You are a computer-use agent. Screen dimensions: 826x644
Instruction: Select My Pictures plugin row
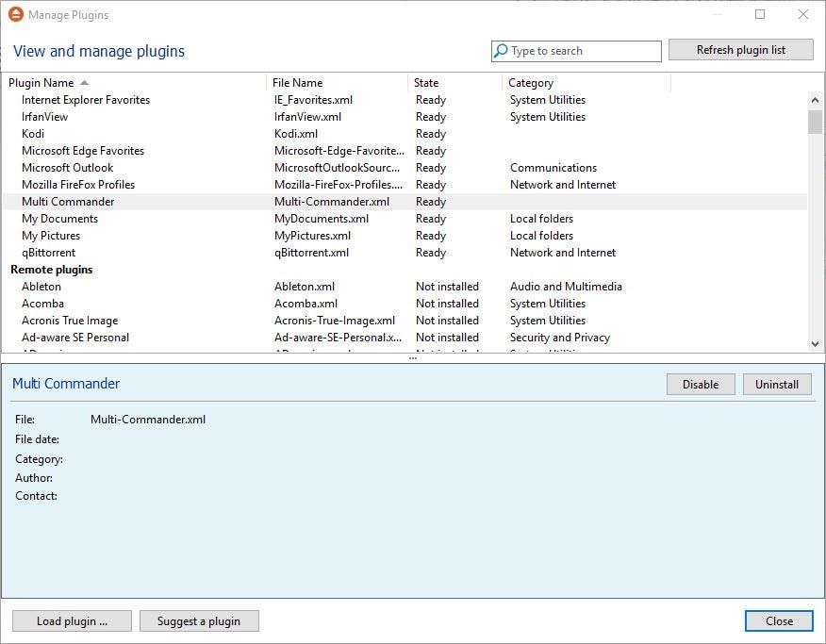pyautogui.click(x=405, y=236)
